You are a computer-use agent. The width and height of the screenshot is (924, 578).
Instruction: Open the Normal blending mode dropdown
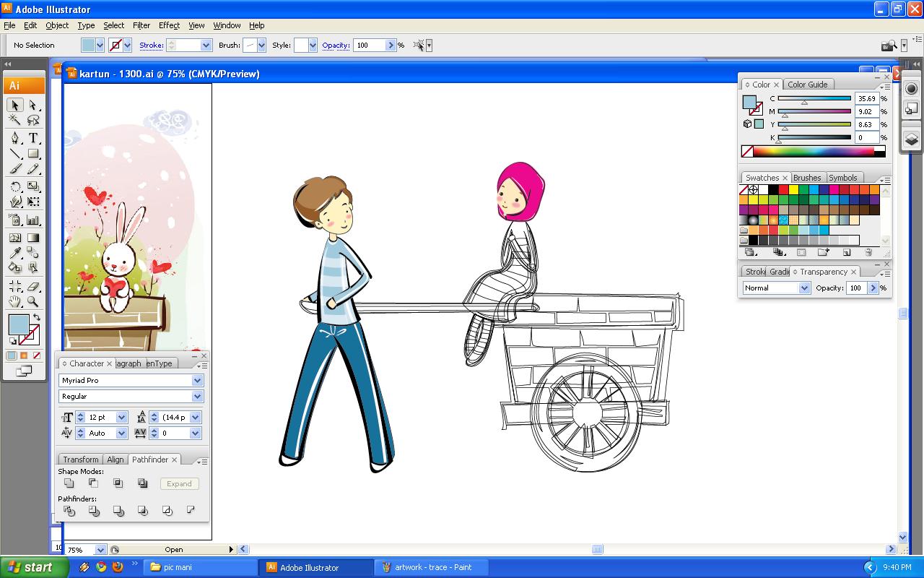[x=804, y=288]
